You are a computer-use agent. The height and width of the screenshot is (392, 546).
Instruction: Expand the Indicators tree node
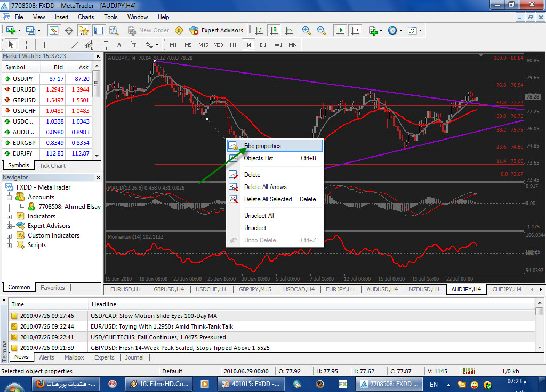coord(9,217)
